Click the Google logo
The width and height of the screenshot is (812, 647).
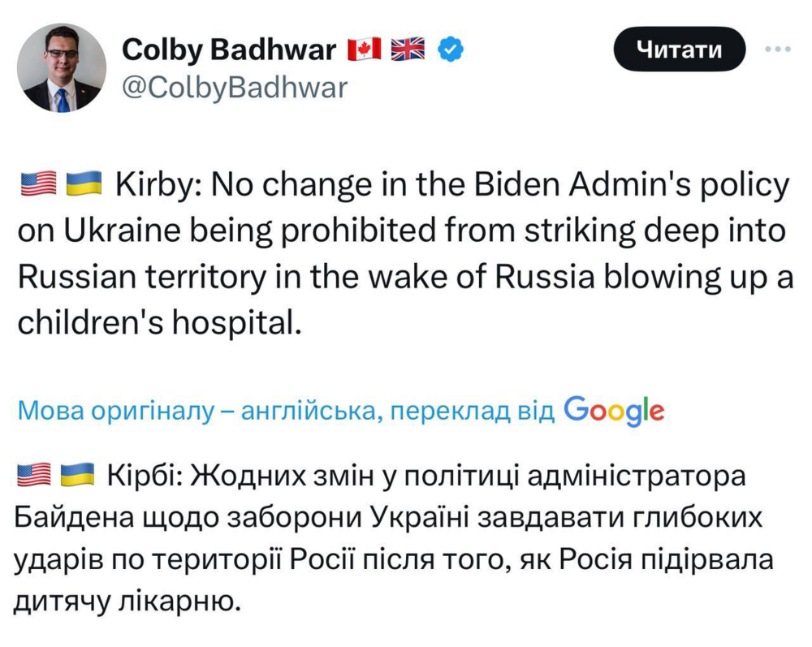click(x=614, y=410)
